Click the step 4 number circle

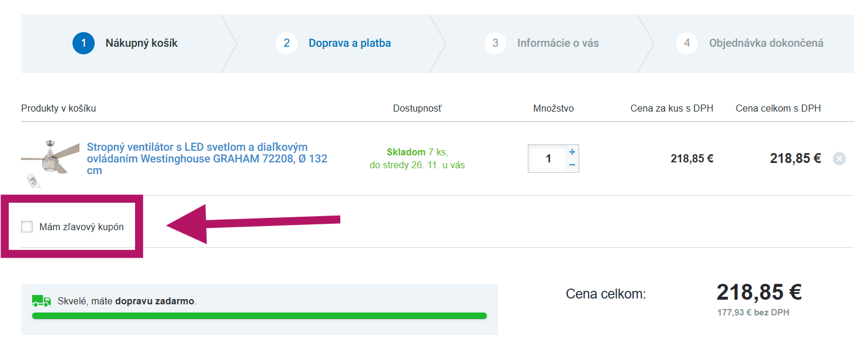687,43
